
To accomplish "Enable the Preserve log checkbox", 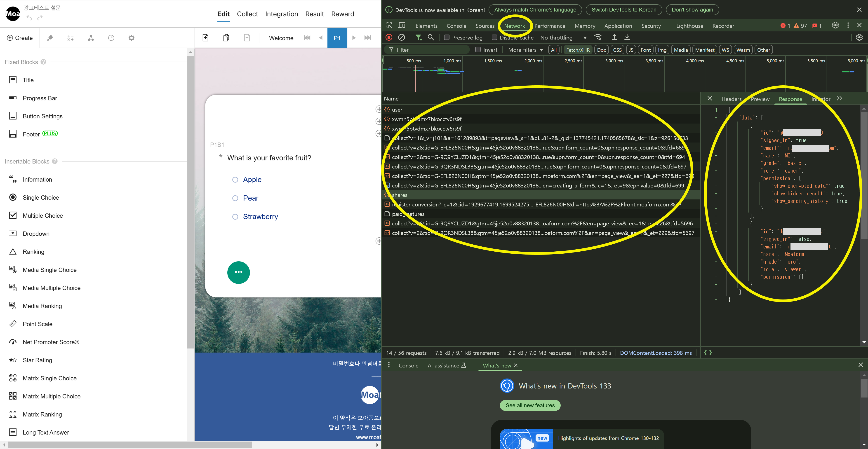I will [447, 37].
